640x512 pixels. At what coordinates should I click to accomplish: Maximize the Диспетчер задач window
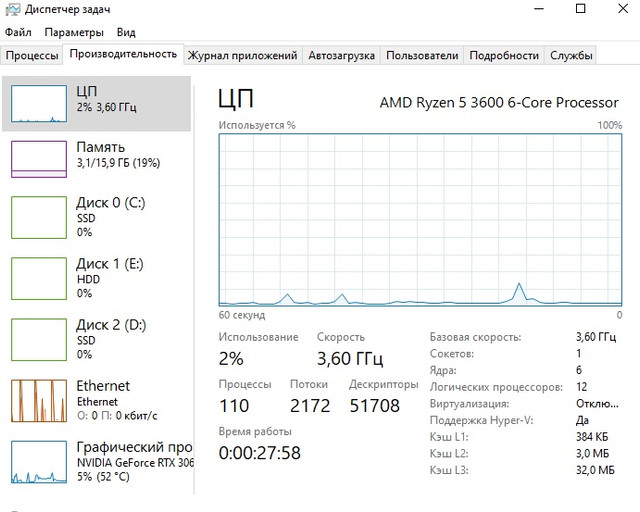tap(580, 9)
